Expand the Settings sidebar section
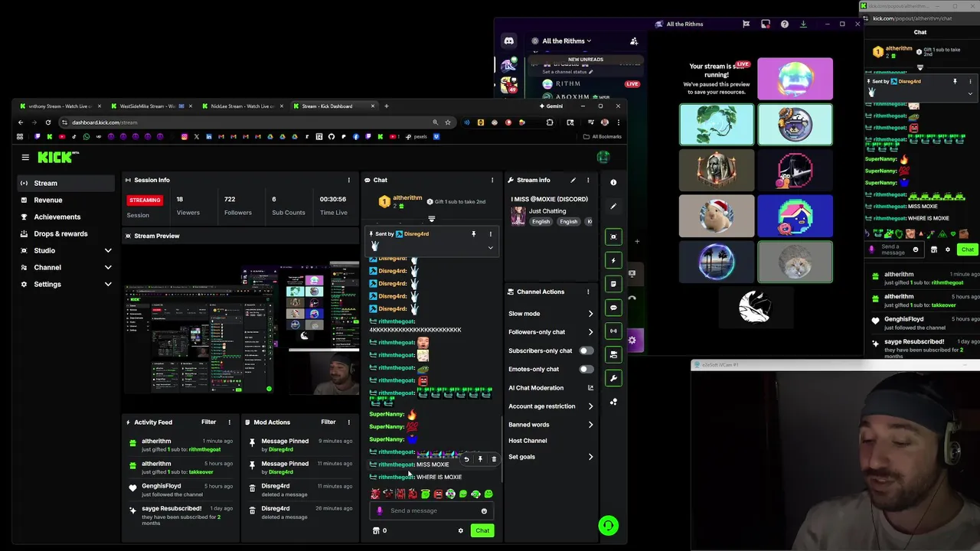Screen dimensions: 980x551 click(x=108, y=285)
